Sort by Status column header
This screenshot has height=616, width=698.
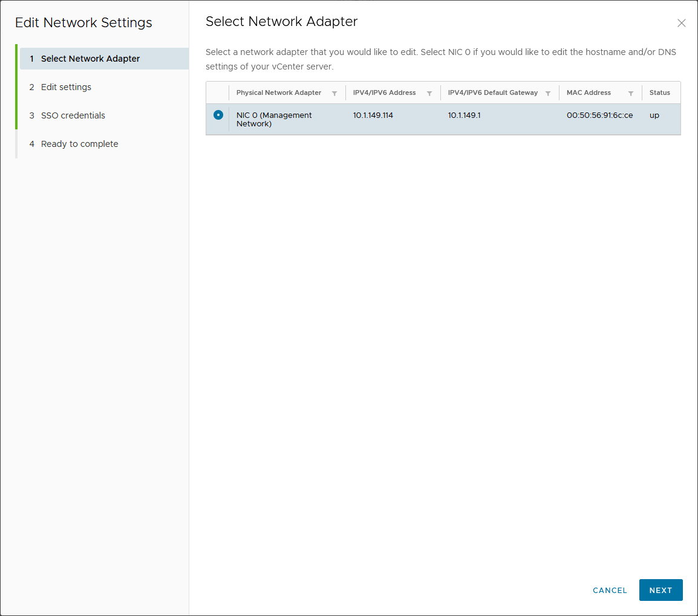coord(660,93)
